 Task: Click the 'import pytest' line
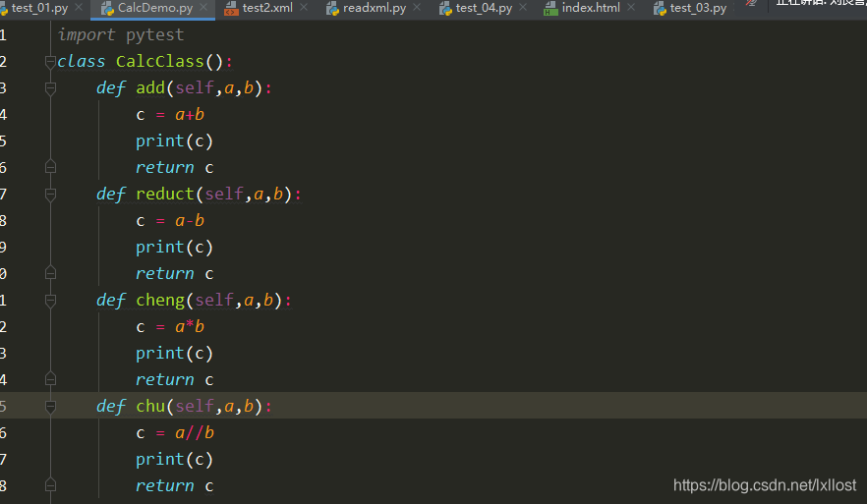pos(121,34)
